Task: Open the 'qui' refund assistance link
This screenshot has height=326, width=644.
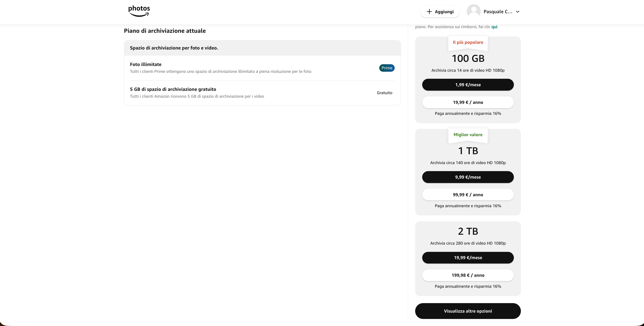Action: (x=494, y=27)
